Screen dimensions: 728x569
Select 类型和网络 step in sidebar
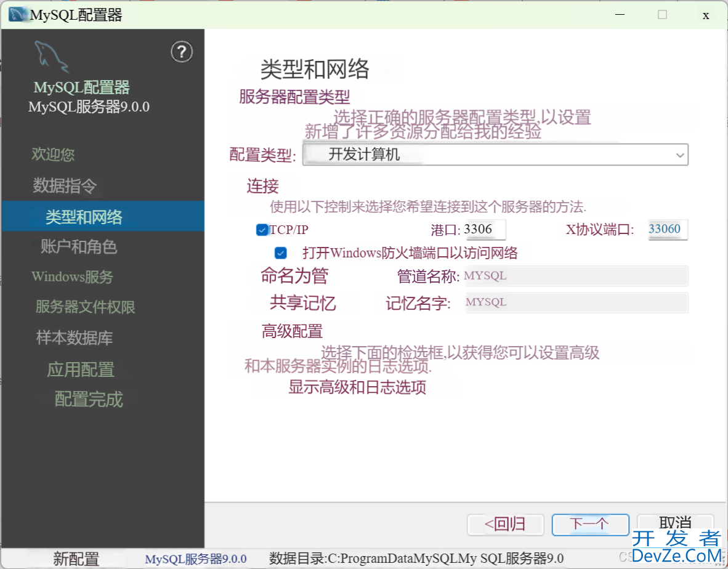pyautogui.click(x=103, y=216)
